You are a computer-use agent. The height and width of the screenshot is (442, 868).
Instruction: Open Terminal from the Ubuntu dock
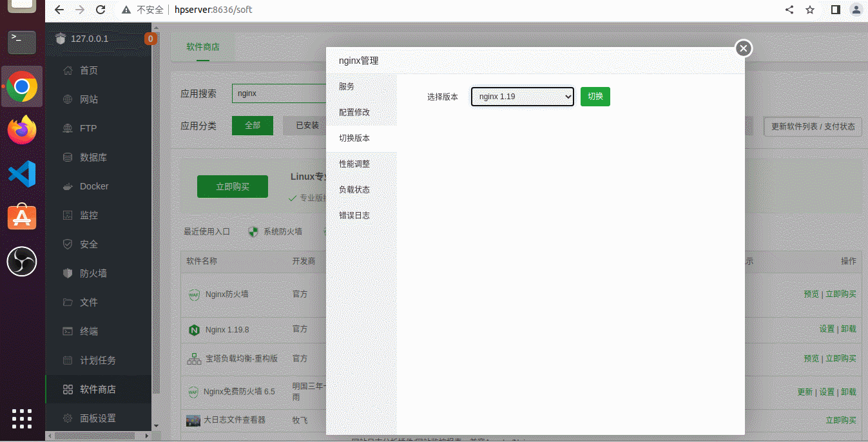point(22,42)
